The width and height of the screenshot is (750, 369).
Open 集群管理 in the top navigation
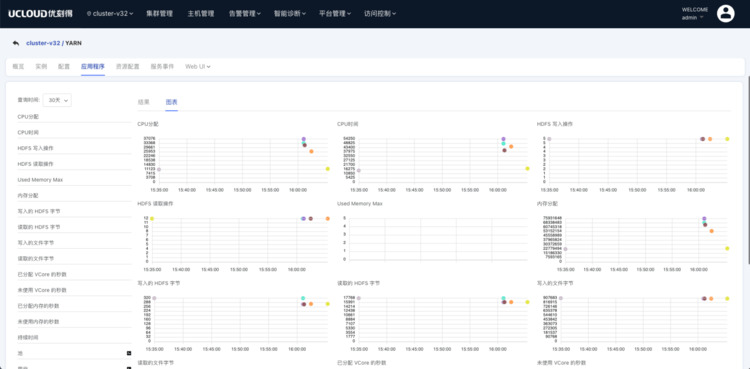click(x=159, y=13)
